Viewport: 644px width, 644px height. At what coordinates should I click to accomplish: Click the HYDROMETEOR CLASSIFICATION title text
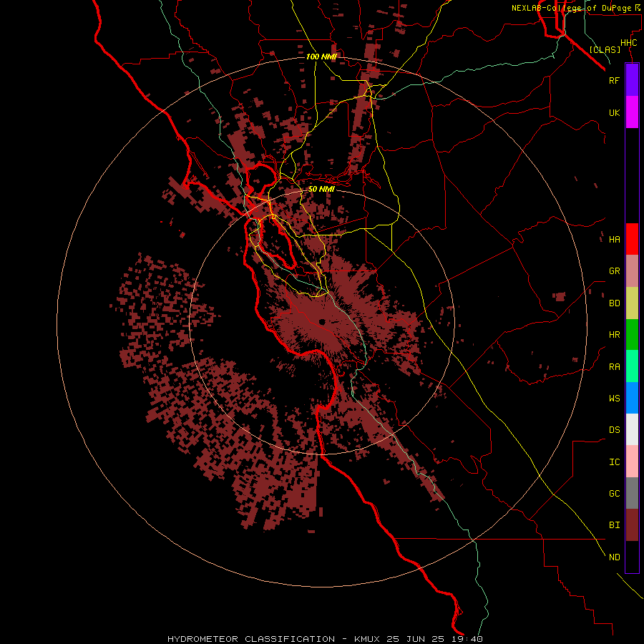tap(251, 639)
